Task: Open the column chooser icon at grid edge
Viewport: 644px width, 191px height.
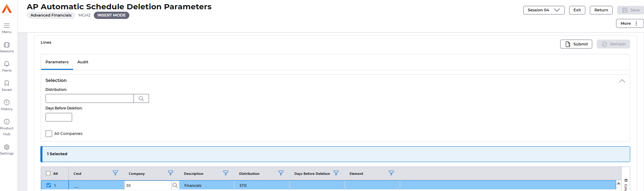Action: pyautogui.click(x=626, y=181)
